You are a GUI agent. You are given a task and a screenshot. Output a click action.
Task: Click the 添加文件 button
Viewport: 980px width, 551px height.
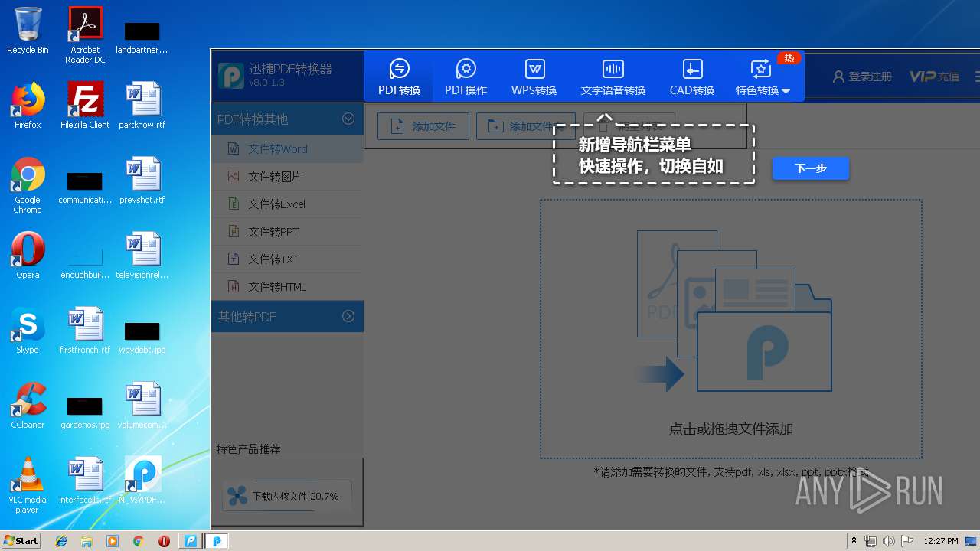pos(423,126)
